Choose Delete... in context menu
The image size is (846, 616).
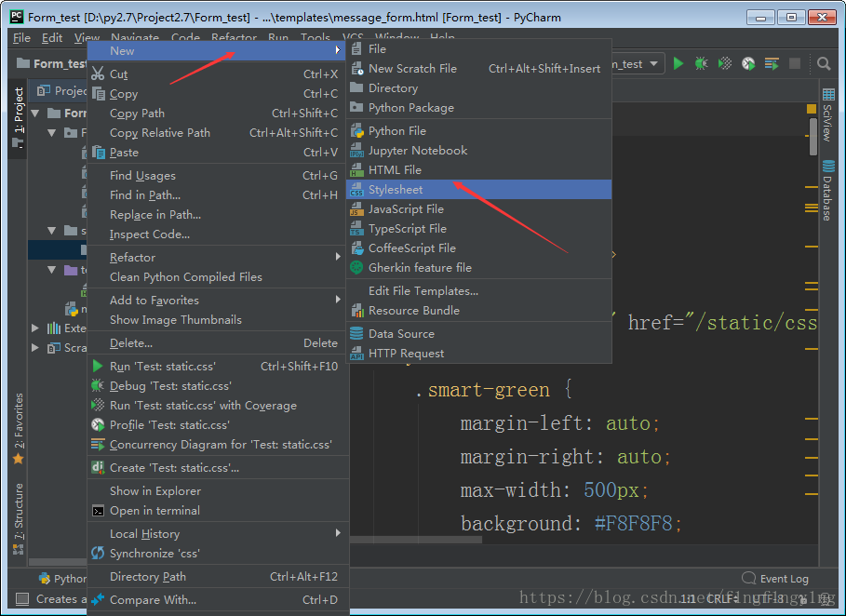pos(216,343)
